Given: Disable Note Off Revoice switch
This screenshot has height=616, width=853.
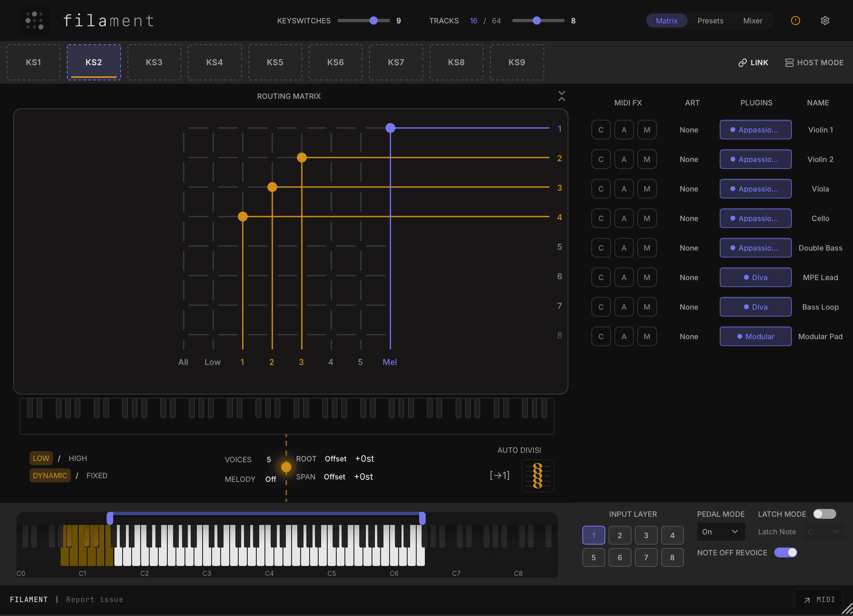Looking at the screenshot, I should pyautogui.click(x=785, y=552).
